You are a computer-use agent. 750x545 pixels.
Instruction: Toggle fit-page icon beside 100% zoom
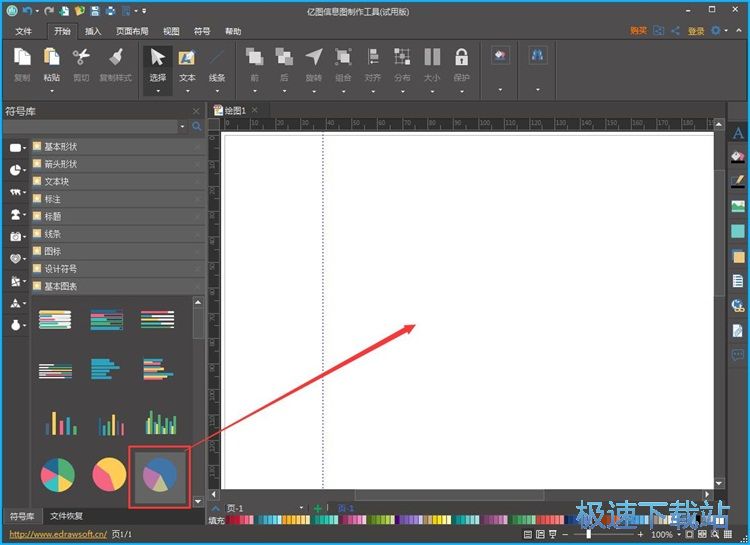point(689,534)
